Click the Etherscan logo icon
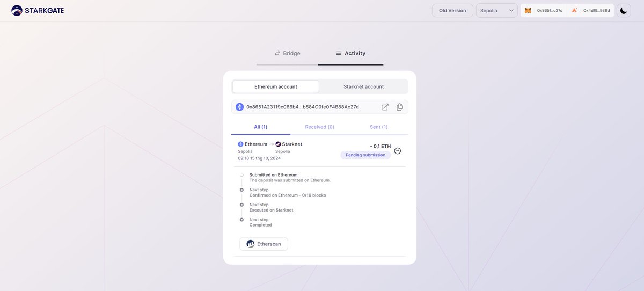Viewport: 644px width, 291px height. click(x=251, y=244)
